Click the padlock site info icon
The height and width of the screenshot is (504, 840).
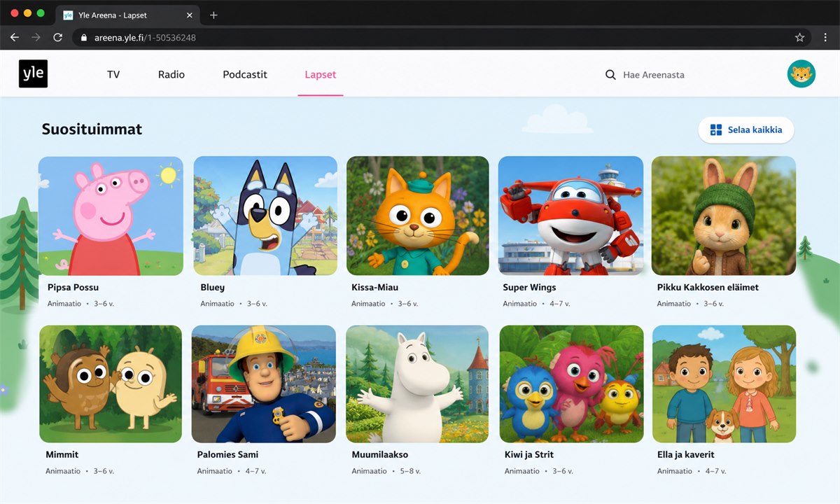point(84,38)
